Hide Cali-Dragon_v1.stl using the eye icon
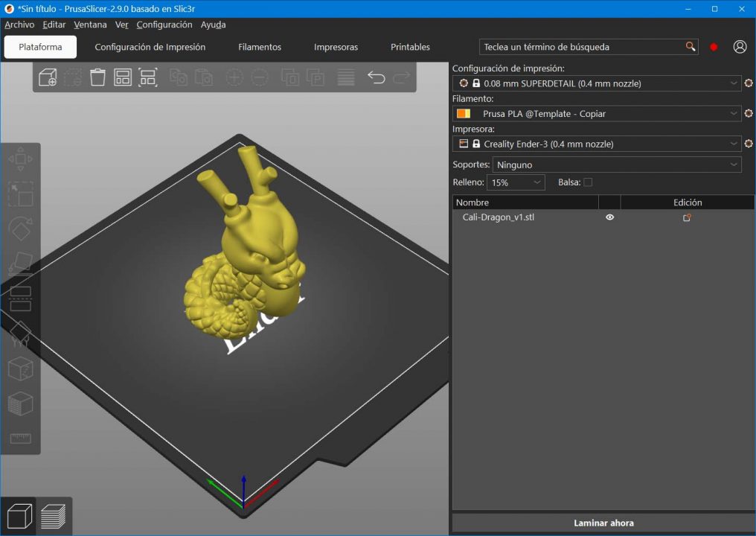The height and width of the screenshot is (536, 756). point(609,217)
